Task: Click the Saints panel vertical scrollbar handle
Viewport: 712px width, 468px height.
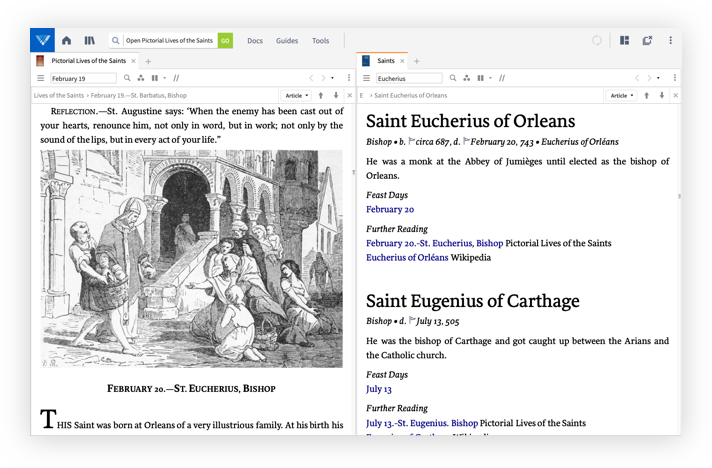Action: 679,197
